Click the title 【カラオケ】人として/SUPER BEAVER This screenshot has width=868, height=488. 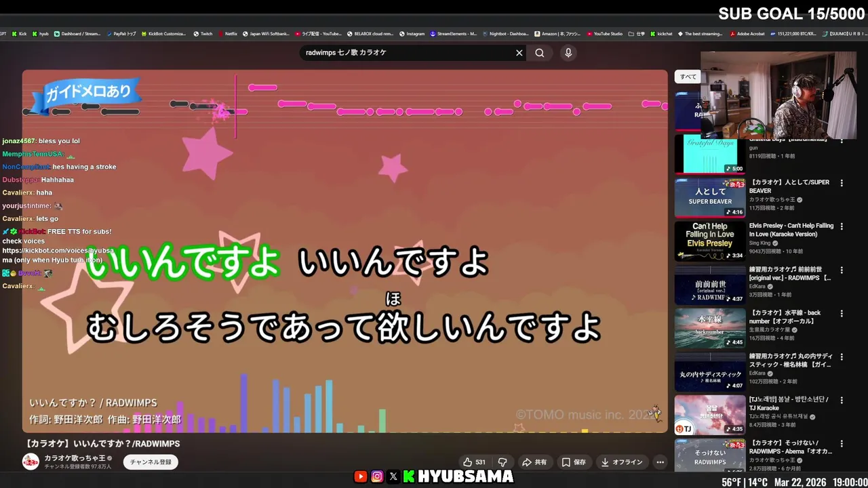(x=789, y=186)
